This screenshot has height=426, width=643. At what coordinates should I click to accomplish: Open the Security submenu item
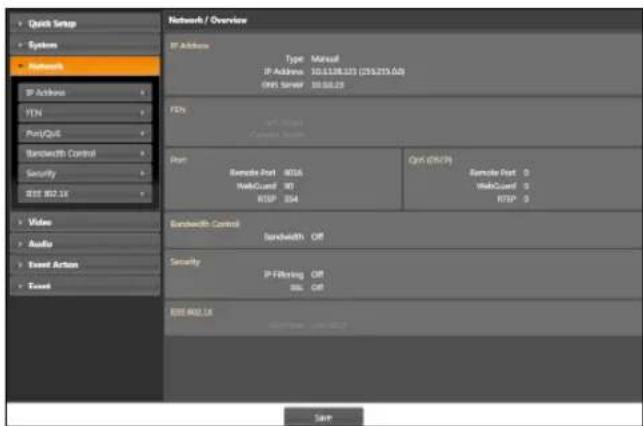[x=85, y=173]
